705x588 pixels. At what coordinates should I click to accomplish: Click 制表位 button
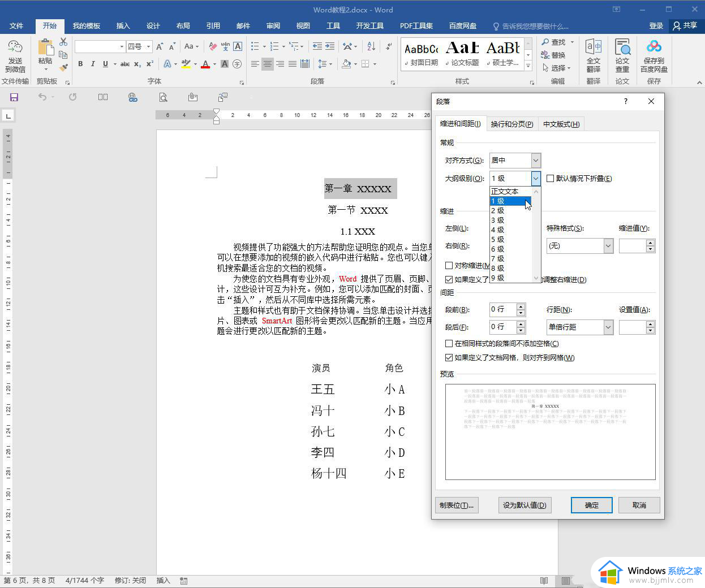pos(457,505)
